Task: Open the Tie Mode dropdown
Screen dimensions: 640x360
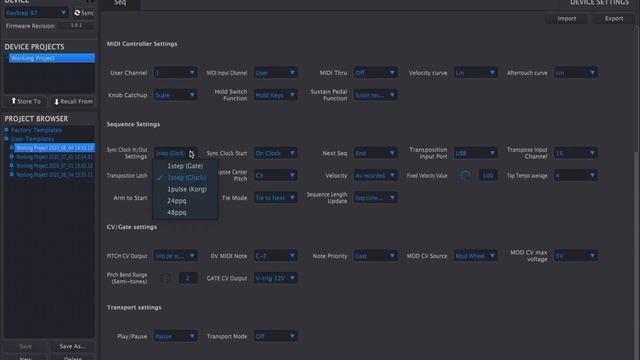Action: [275, 198]
